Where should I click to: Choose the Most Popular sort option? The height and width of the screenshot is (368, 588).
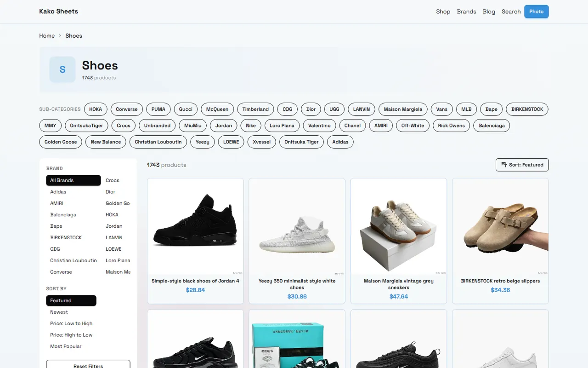tap(71, 346)
